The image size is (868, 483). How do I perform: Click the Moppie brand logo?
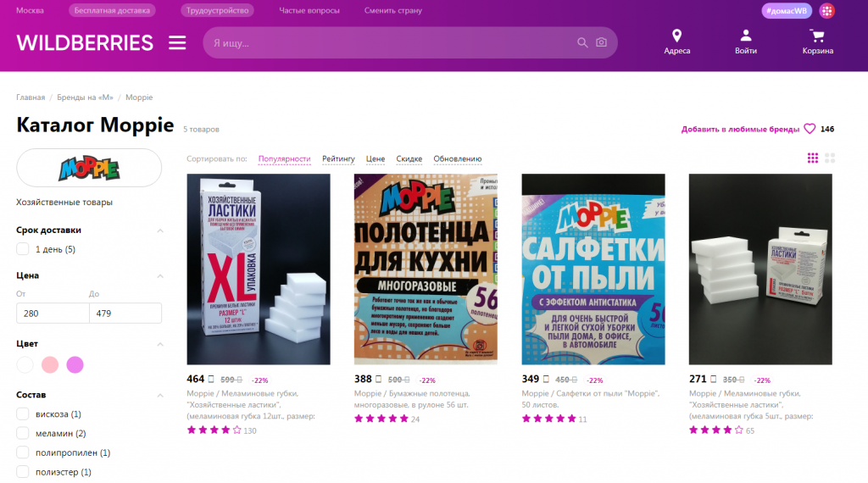click(89, 168)
